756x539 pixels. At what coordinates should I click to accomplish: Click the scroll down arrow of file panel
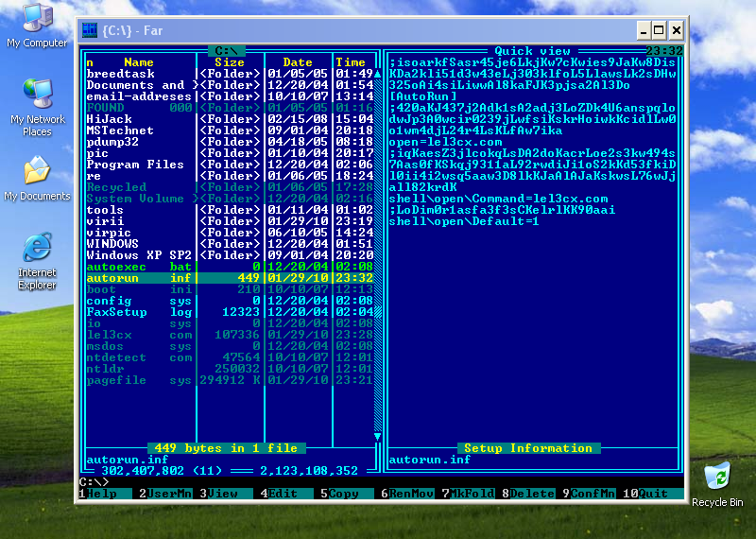click(377, 437)
